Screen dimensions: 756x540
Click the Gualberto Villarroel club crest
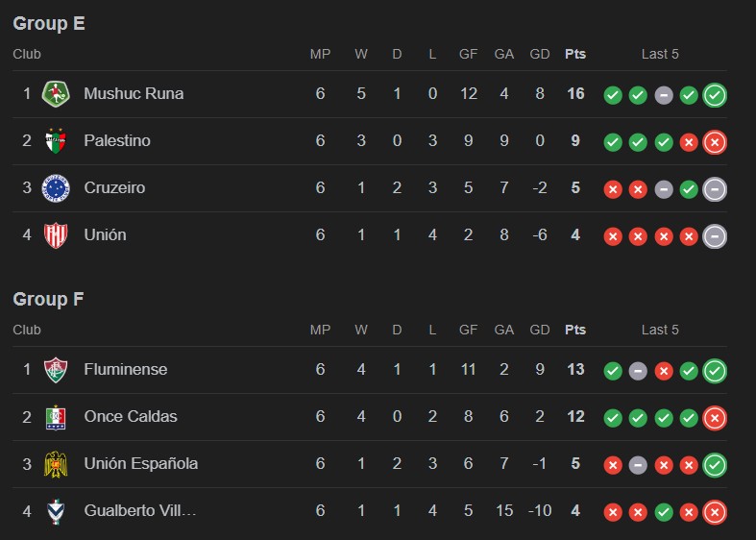(x=57, y=511)
